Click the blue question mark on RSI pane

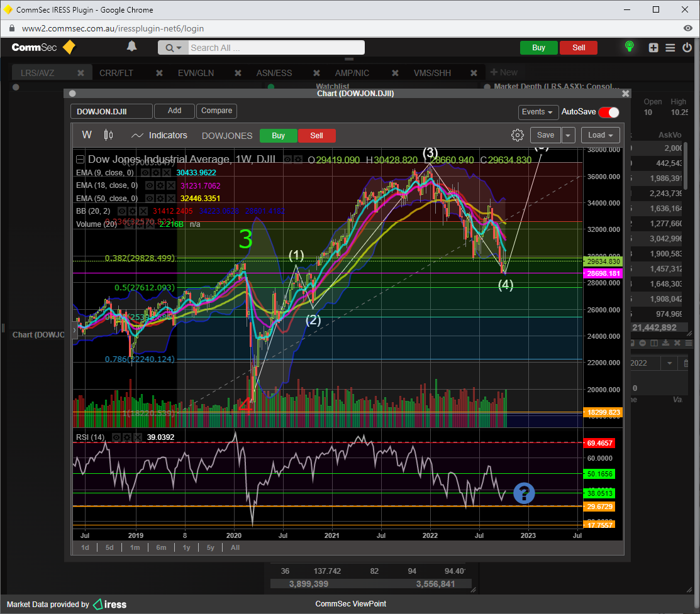[x=524, y=493]
